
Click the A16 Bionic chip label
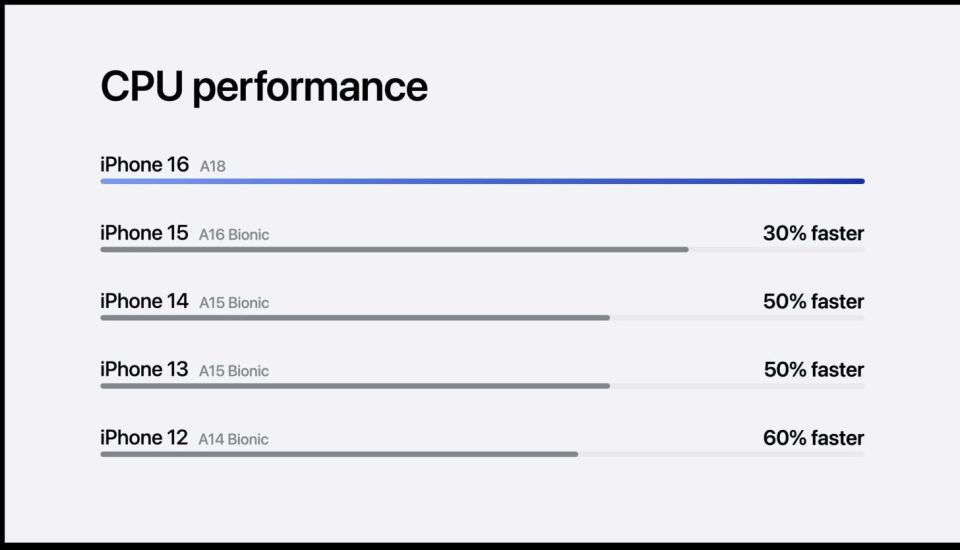[x=234, y=235]
